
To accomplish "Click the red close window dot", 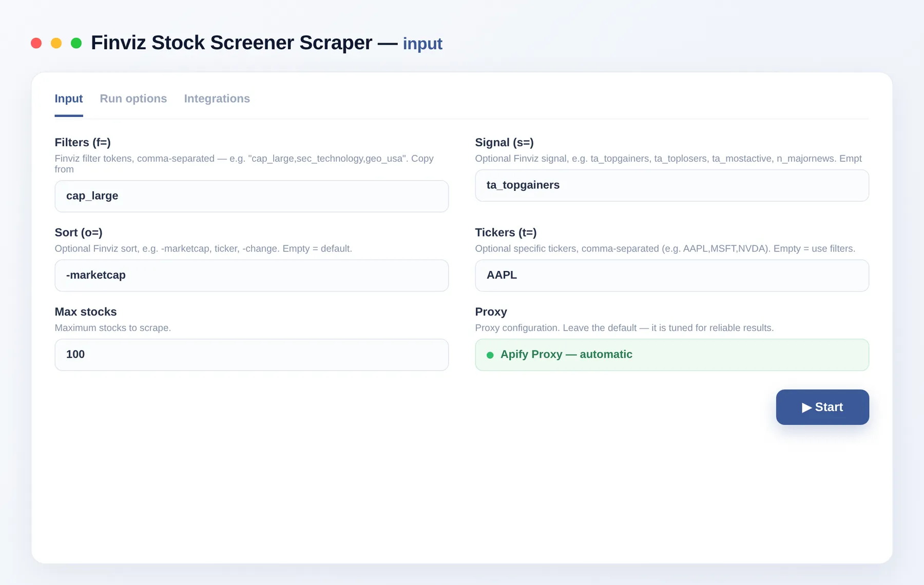I will [36, 43].
